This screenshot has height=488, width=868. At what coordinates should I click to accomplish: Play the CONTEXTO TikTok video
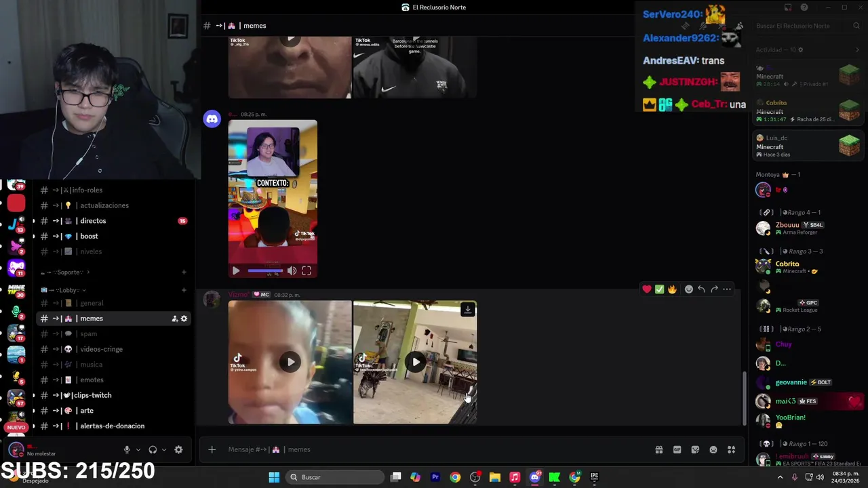(x=236, y=270)
